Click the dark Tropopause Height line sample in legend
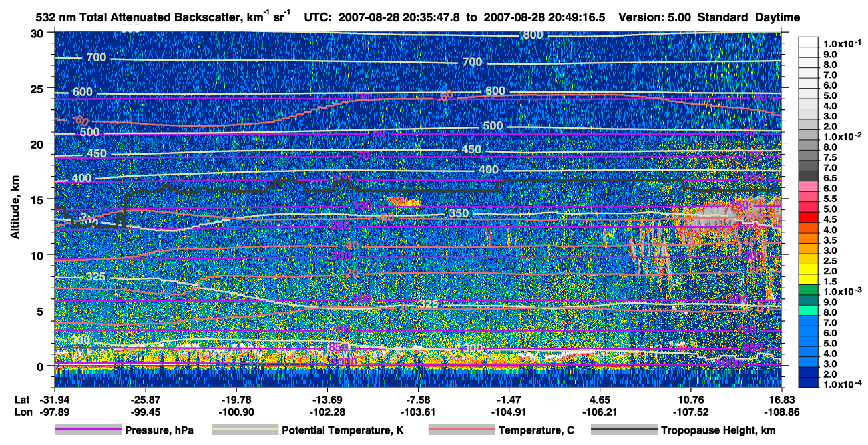 (623, 430)
